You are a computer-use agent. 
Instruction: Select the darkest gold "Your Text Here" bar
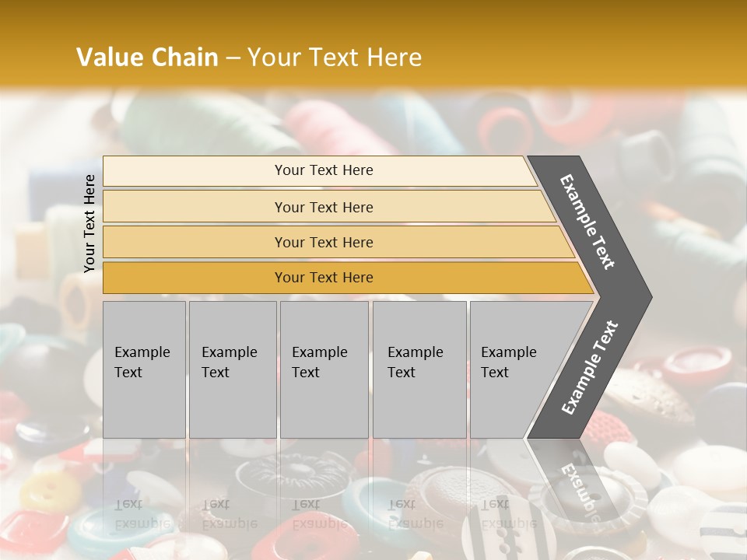[324, 278]
